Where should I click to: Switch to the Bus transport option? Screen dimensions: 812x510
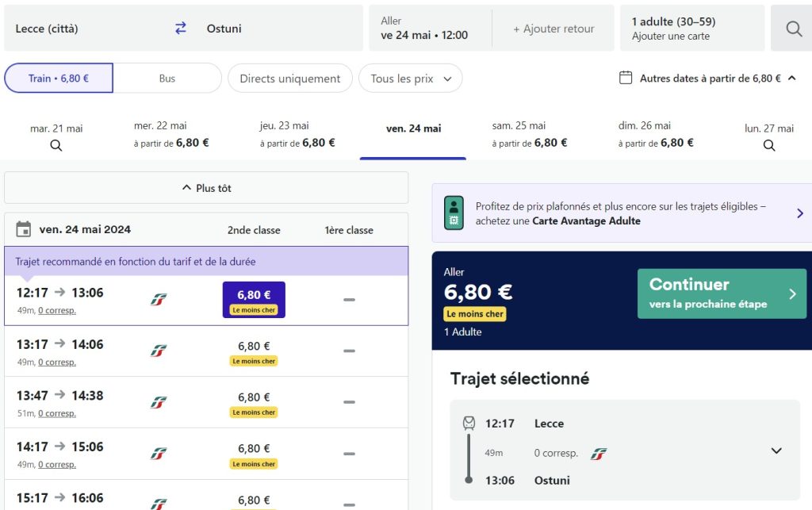pos(167,78)
